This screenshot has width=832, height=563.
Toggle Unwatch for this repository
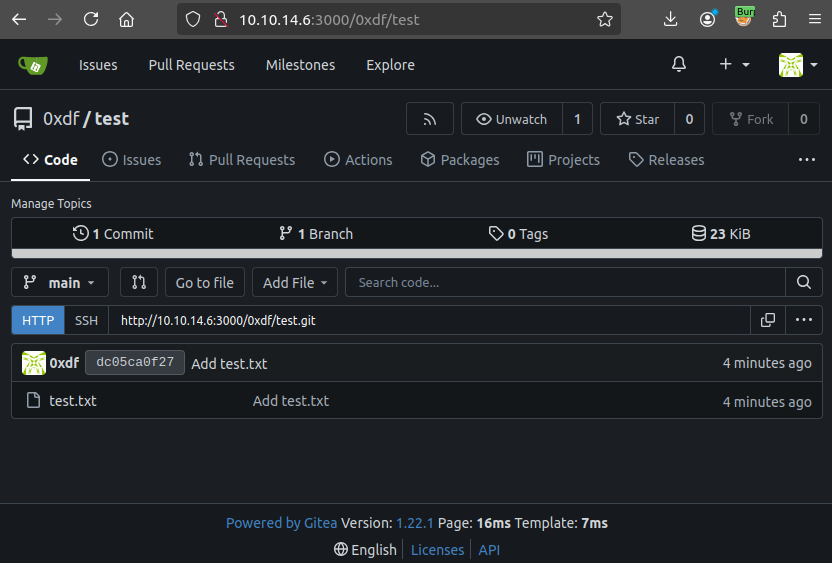pyautogui.click(x=512, y=119)
